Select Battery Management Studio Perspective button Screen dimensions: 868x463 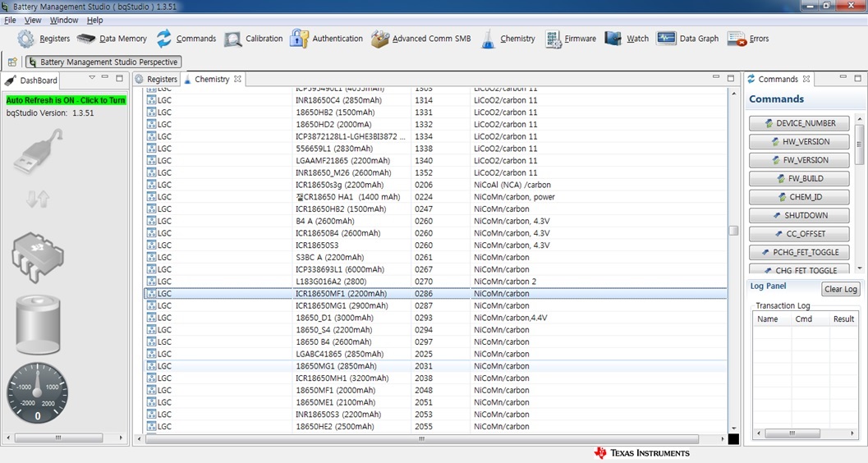coord(103,62)
